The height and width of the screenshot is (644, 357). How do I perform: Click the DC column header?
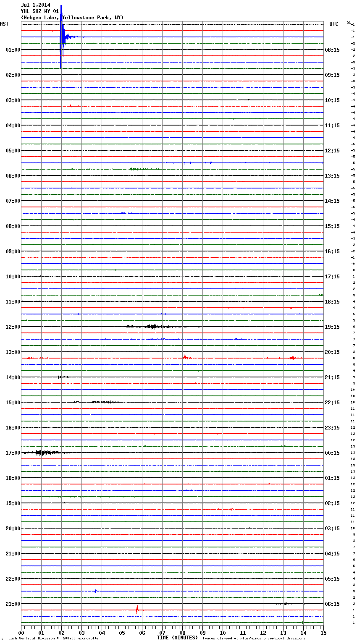[349, 23]
